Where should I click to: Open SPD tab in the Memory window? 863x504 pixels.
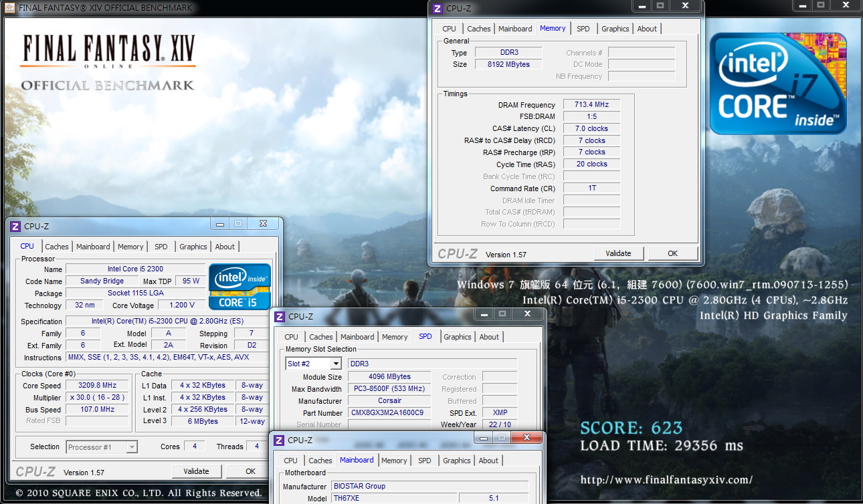583,29
